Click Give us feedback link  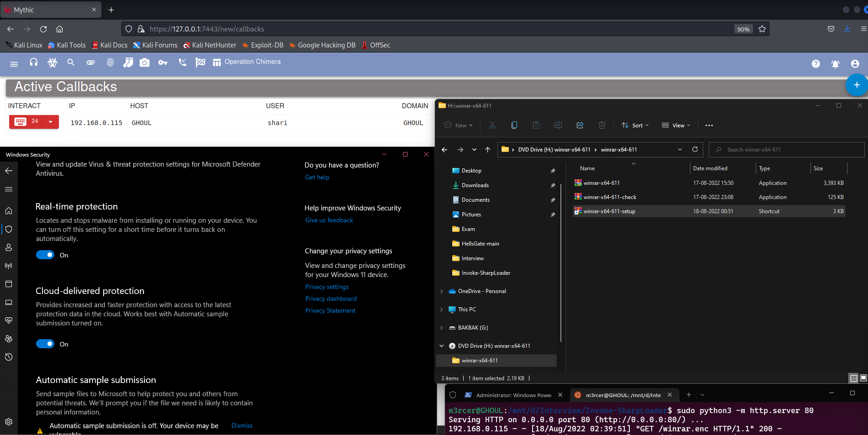pos(329,220)
